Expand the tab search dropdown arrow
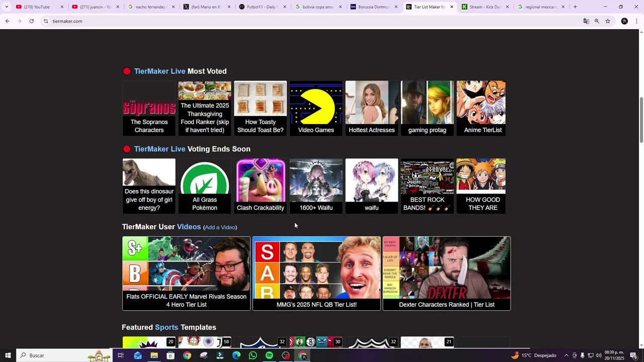 7,7
